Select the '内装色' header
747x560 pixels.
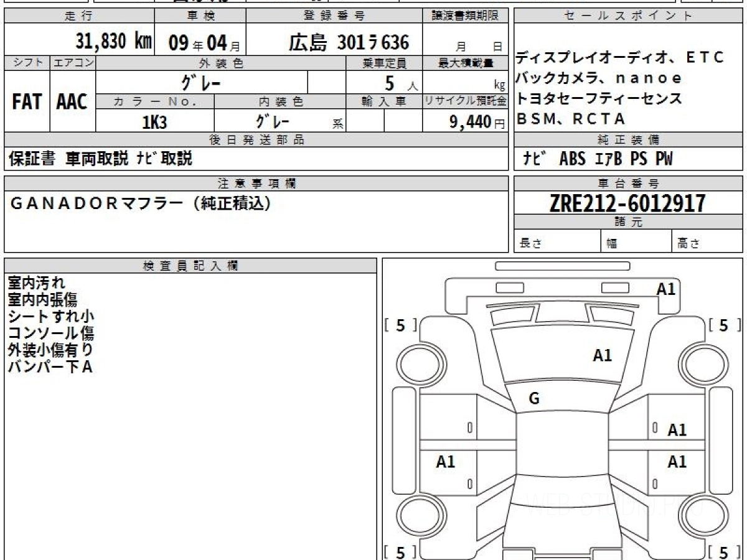(x=281, y=101)
